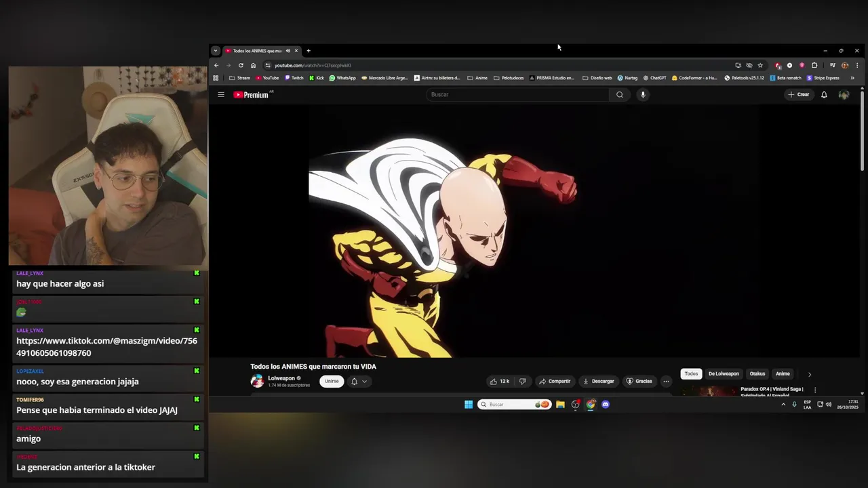The image size is (868, 488).
Task: Open browser home page button
Action: pyautogui.click(x=253, y=66)
